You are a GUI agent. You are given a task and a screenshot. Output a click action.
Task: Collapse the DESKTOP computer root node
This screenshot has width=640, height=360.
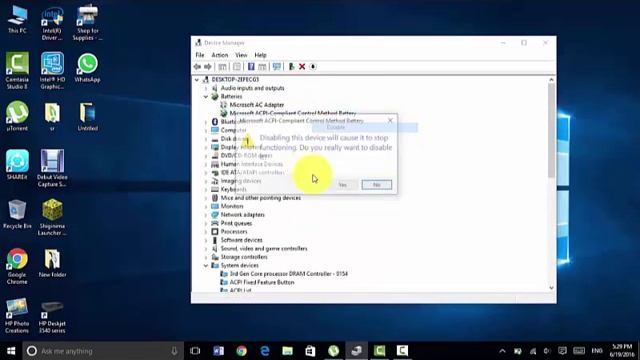[197, 80]
